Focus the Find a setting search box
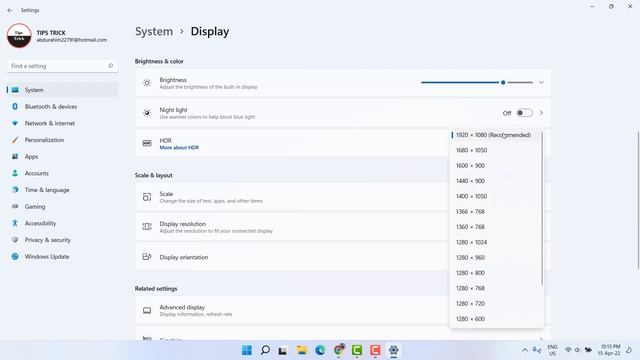Screen dimensions: 640x360 click(x=62, y=66)
